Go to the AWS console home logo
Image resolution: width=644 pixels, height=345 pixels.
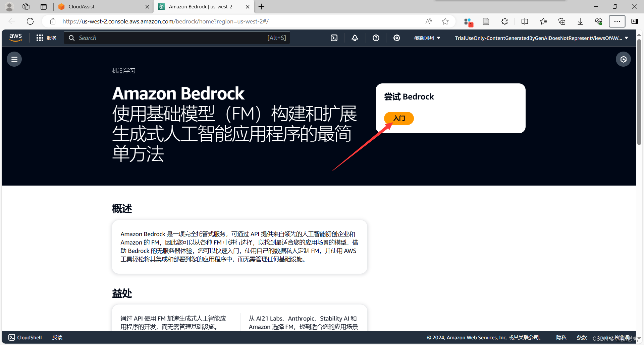[15, 38]
